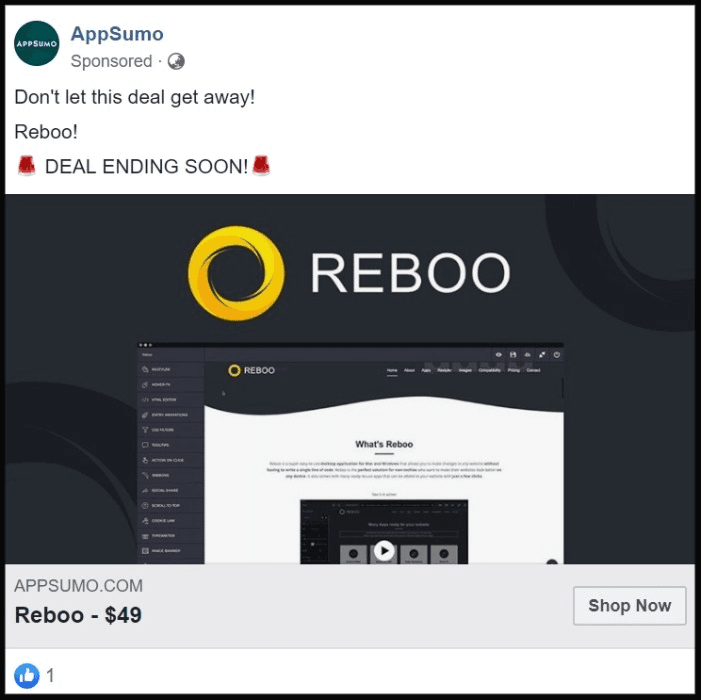
Task: Click the save disk icon in Reboo toolbar
Action: pyautogui.click(x=513, y=354)
